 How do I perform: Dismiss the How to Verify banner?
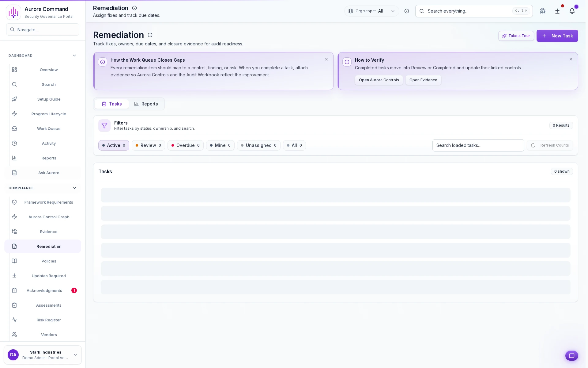point(571,59)
